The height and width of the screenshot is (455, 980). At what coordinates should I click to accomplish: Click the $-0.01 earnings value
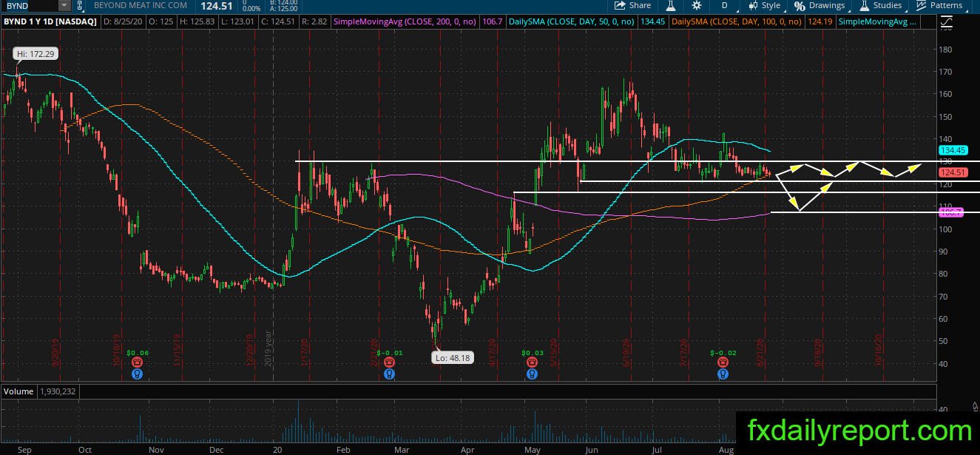tap(389, 353)
